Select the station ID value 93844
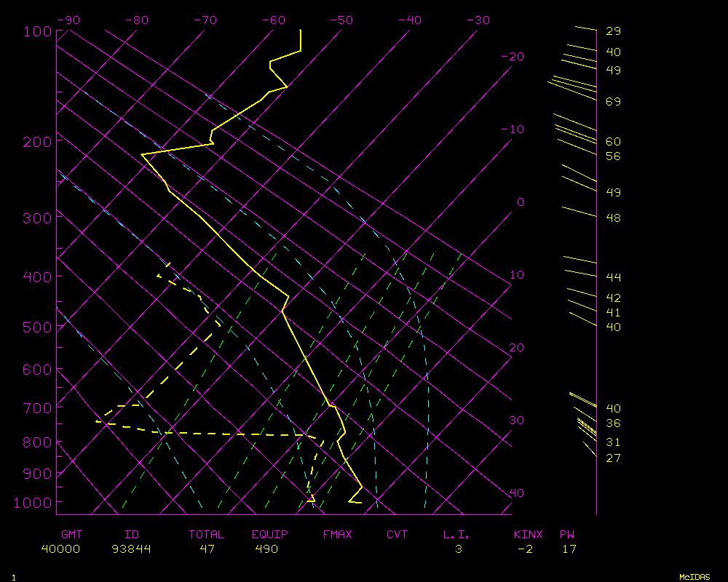Screen dimensions: 728x582 click(132, 549)
